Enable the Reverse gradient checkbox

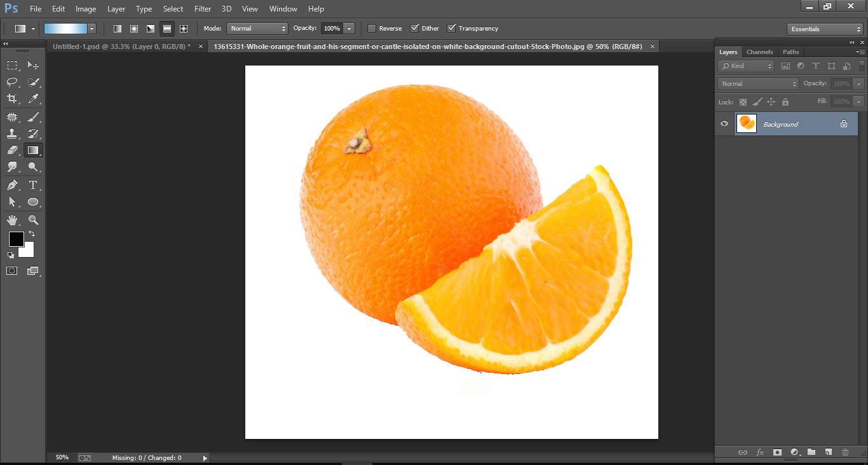click(372, 28)
